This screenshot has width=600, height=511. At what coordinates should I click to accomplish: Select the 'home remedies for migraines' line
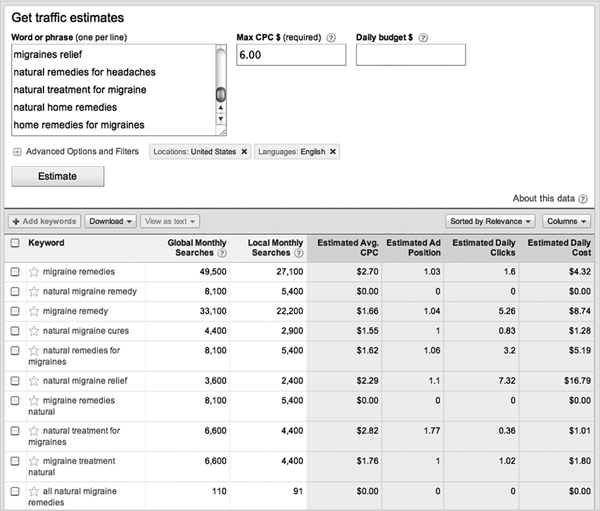coord(79,125)
